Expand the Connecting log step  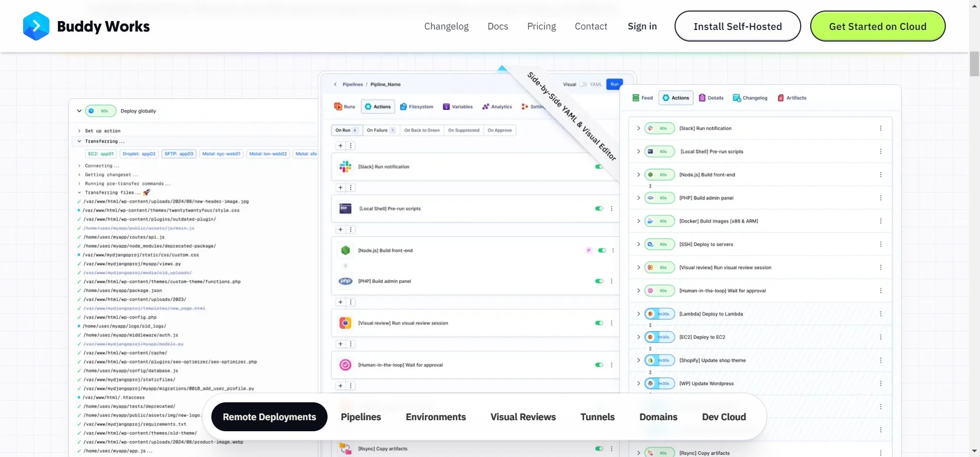[x=79, y=166]
